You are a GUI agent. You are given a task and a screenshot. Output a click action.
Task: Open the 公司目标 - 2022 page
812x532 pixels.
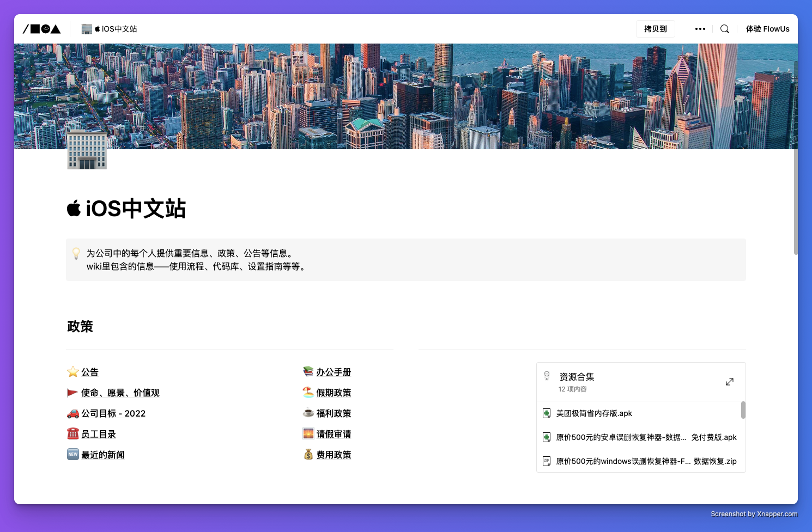113,413
